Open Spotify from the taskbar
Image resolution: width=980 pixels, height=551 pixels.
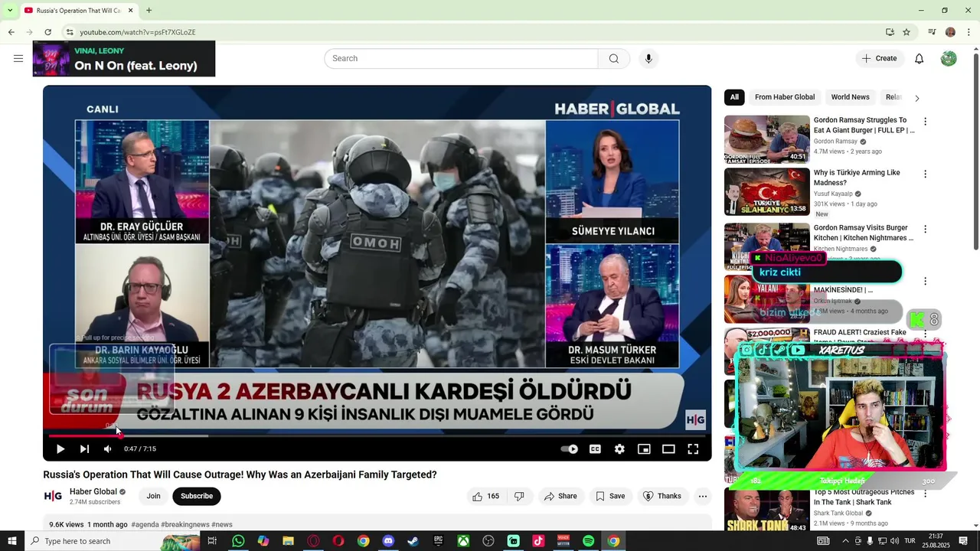pos(588,541)
